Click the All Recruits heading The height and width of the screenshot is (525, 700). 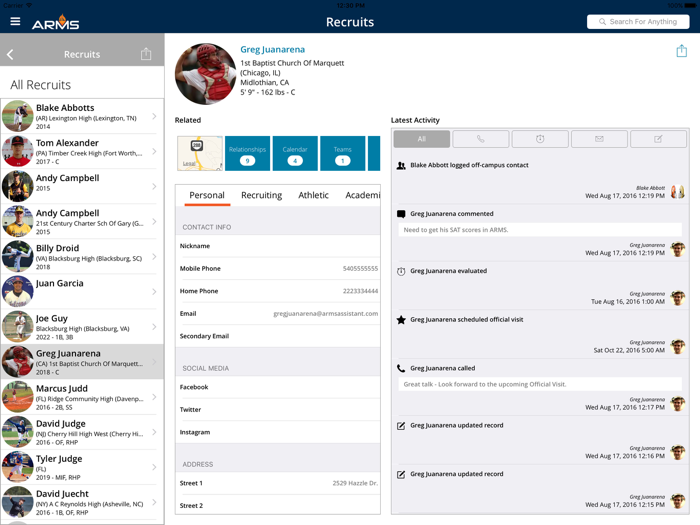click(41, 85)
